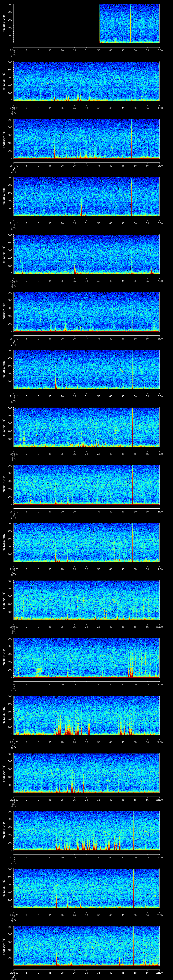This screenshot has height=980, width=173.
Task: Select the 2:20:00 time label
Action: click(x=13, y=684)
